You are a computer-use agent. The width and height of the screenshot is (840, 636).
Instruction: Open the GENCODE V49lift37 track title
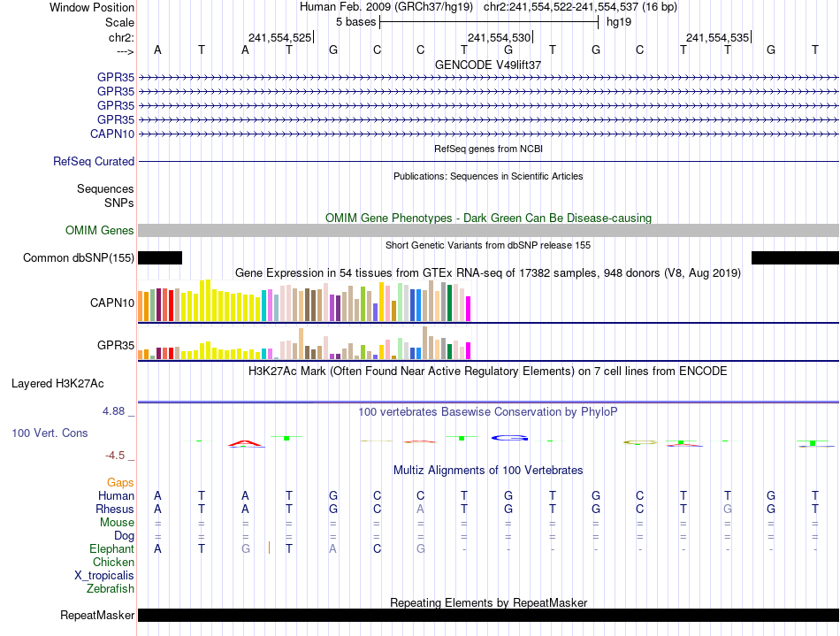click(x=488, y=65)
